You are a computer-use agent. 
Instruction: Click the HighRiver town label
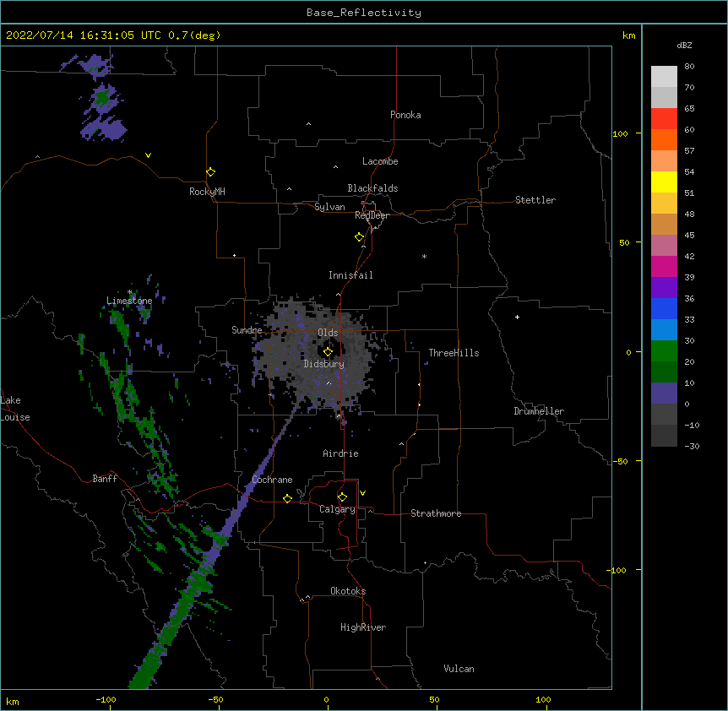click(363, 627)
